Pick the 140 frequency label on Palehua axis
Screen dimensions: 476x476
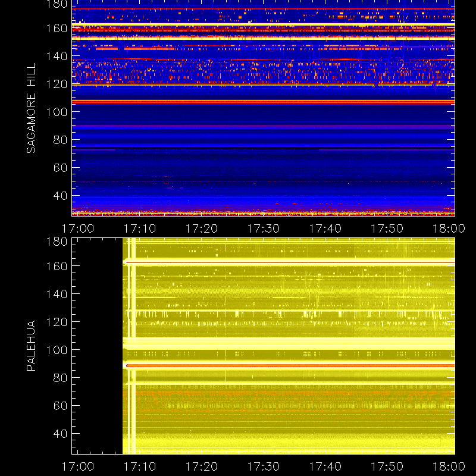coord(57,294)
